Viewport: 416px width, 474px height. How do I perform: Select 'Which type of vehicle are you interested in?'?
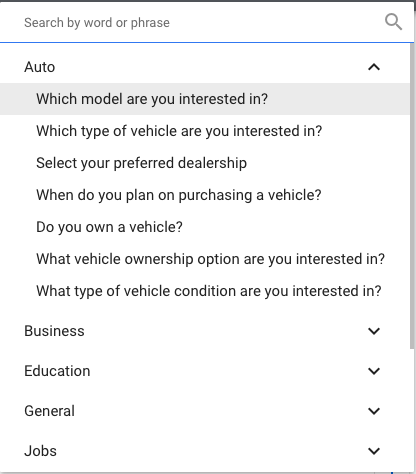(205, 131)
